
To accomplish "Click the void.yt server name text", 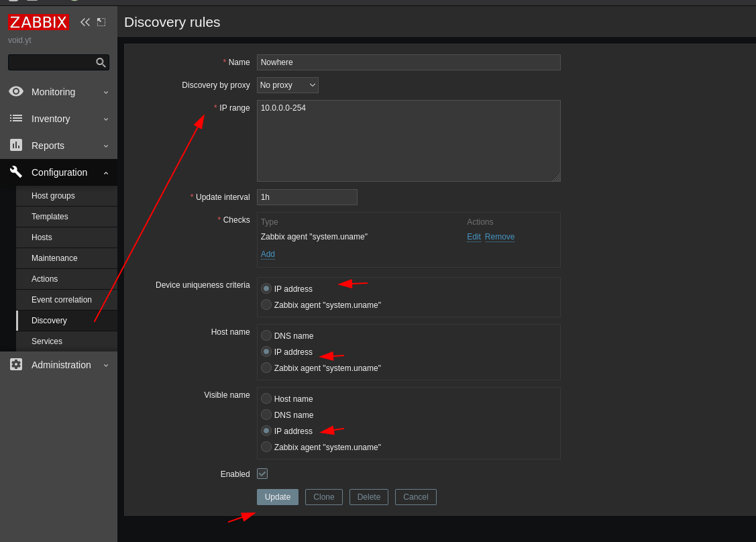I will pyautogui.click(x=19, y=40).
